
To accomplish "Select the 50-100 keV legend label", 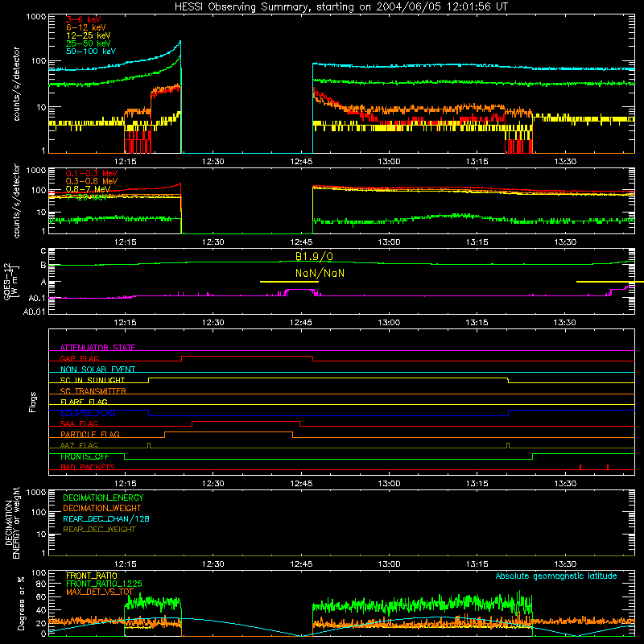I will (x=91, y=52).
